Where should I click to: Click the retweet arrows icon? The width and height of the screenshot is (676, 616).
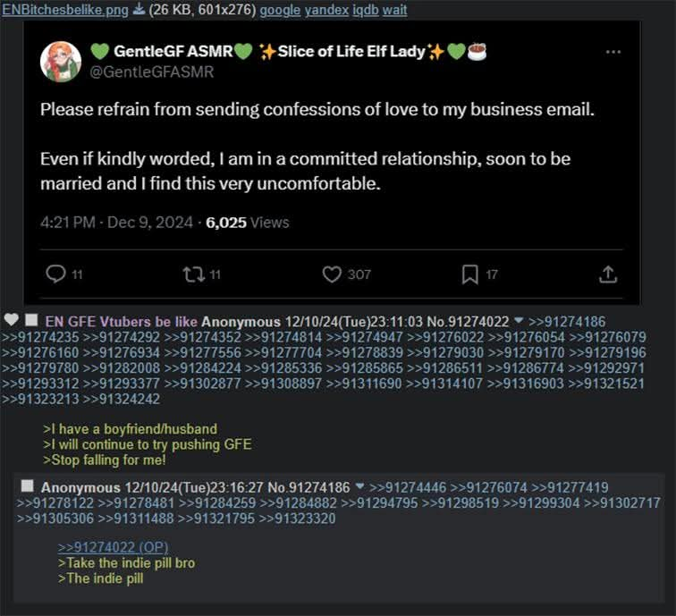pos(193,274)
